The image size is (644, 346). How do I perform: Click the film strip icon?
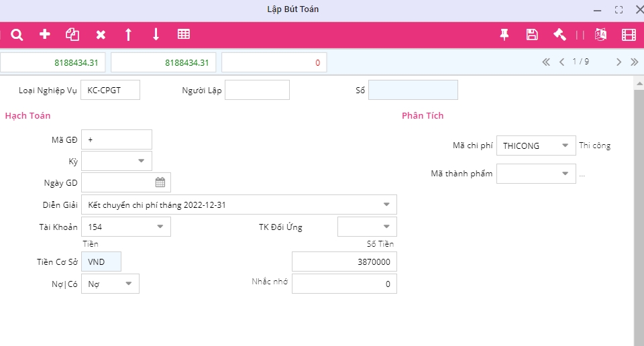(629, 35)
